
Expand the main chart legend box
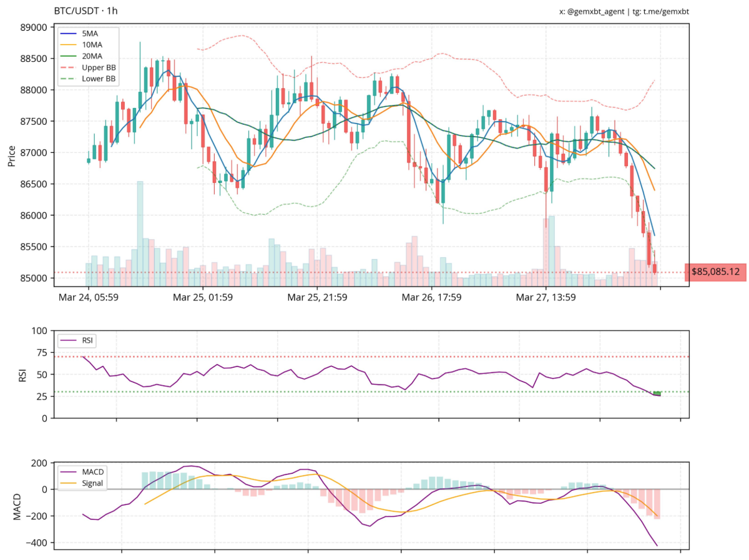(x=88, y=57)
